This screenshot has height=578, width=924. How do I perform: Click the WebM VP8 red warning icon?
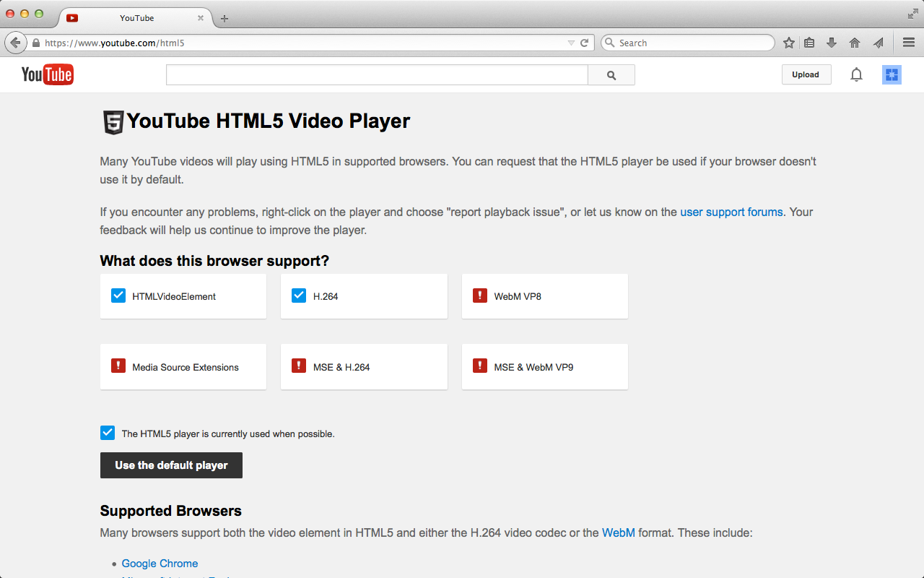(480, 296)
